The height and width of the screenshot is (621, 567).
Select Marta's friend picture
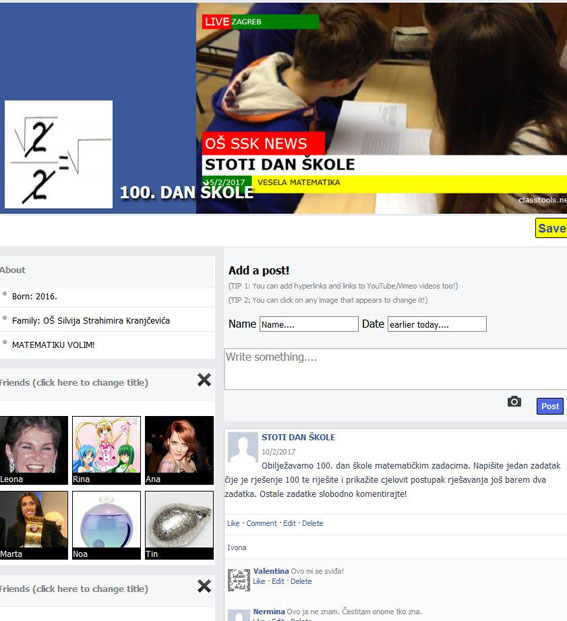click(x=34, y=525)
